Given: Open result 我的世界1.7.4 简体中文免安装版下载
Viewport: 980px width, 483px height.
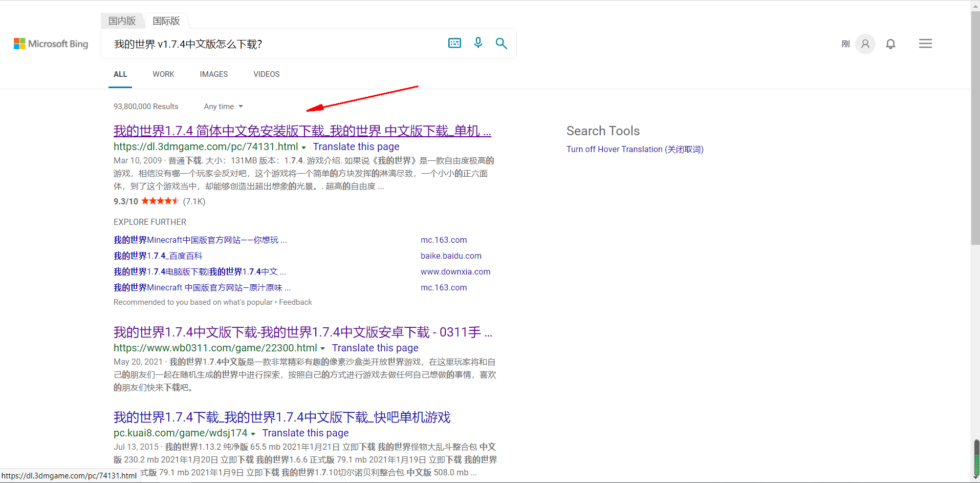Looking at the screenshot, I should [302, 131].
